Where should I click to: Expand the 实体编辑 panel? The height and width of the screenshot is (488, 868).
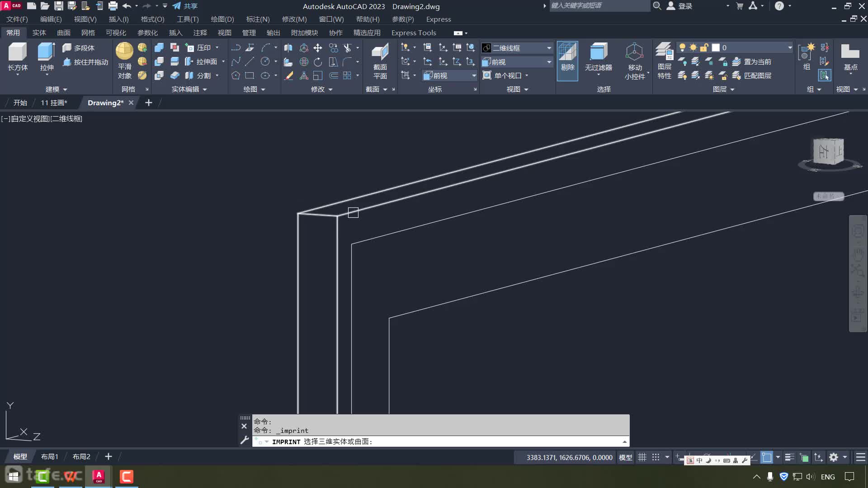click(189, 89)
